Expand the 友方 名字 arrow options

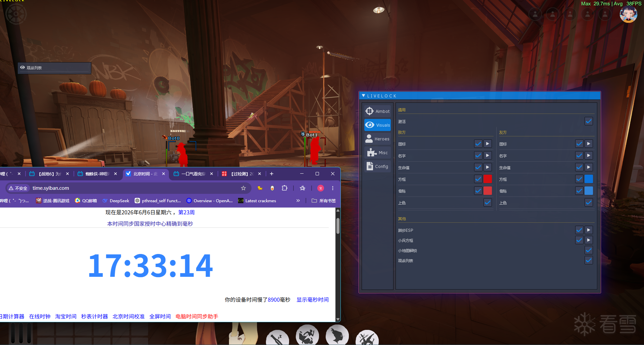pos(589,156)
